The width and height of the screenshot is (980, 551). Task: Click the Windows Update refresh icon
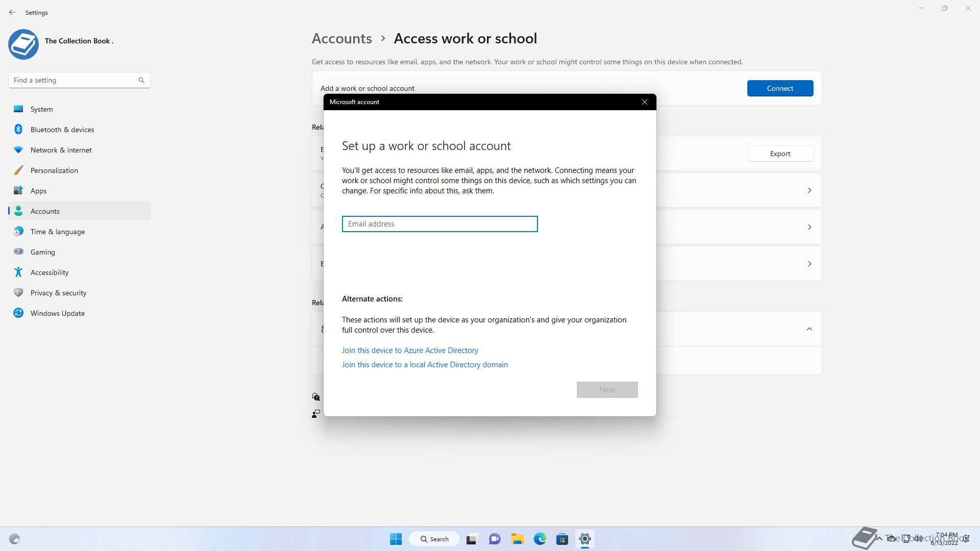coord(18,313)
